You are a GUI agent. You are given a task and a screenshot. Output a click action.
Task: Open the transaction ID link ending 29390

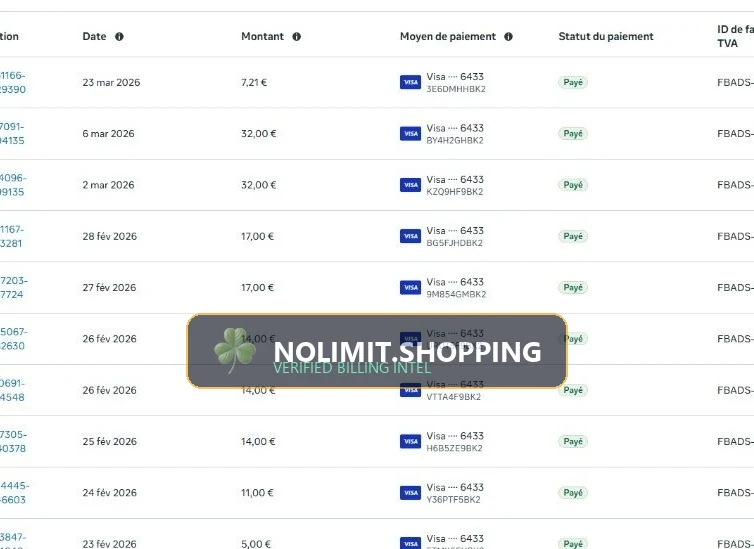(x=13, y=82)
